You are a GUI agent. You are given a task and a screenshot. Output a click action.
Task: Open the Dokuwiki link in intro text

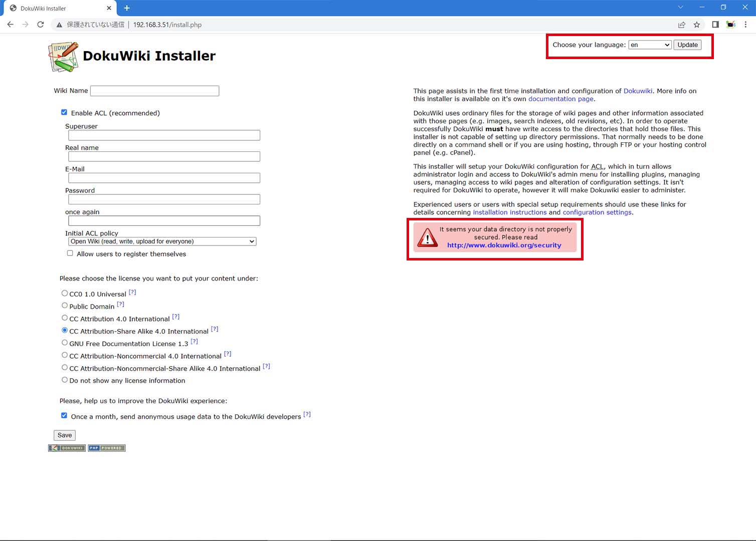[638, 91]
